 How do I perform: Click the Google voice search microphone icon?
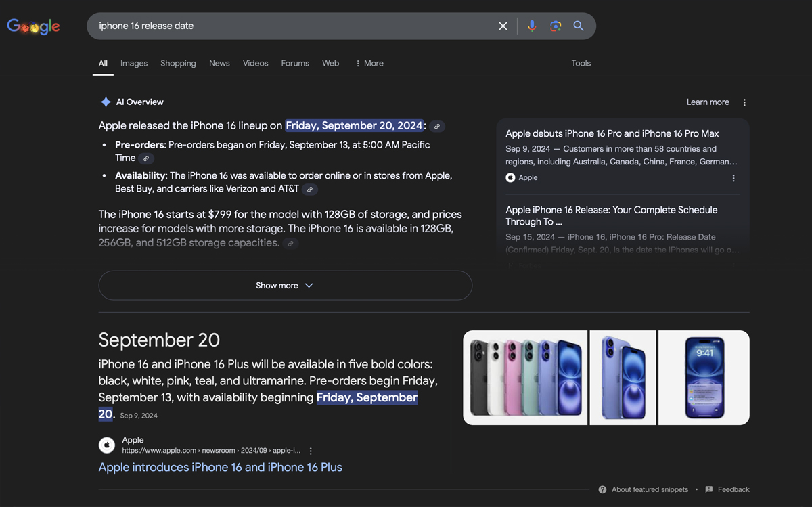tap(532, 26)
